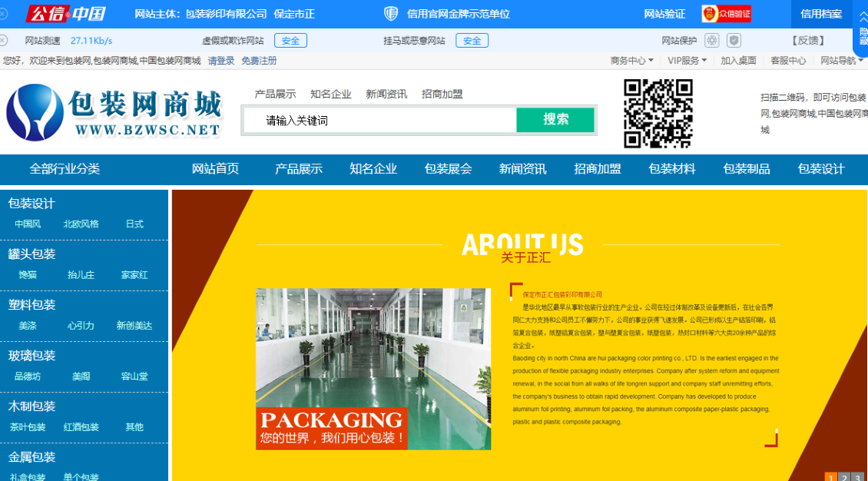Open 客服中心 link
868x481 pixels.
[788, 61]
